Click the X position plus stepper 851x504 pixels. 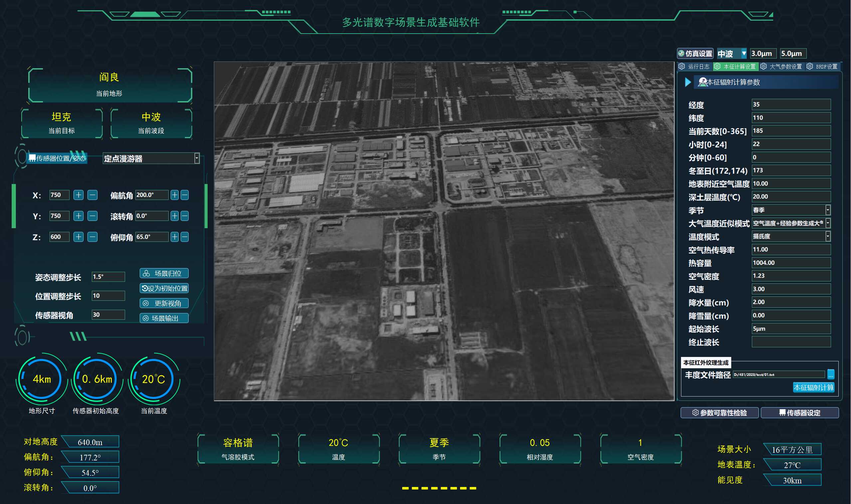tap(79, 195)
